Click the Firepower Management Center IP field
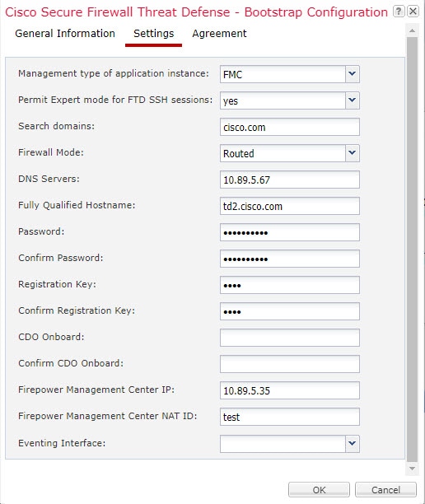The width and height of the screenshot is (425, 504). point(290,390)
